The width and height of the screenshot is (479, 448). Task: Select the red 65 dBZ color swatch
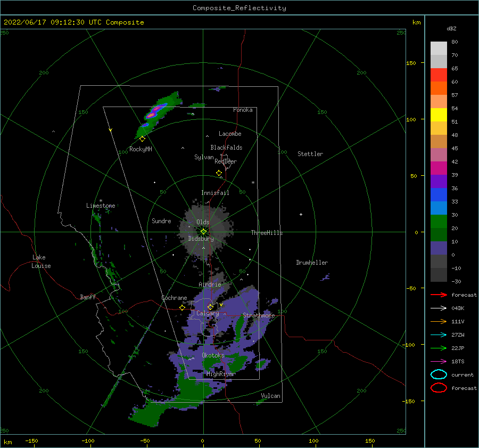tap(439, 75)
